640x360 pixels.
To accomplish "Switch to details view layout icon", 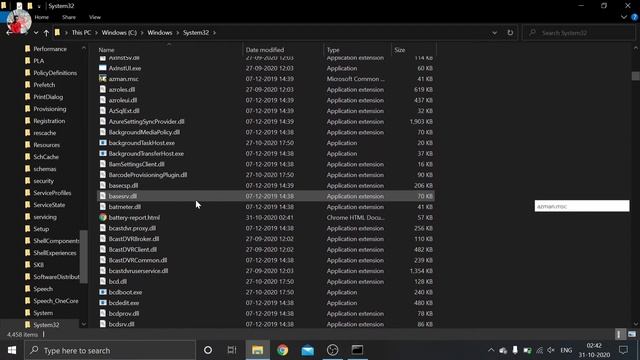I will tap(620, 335).
